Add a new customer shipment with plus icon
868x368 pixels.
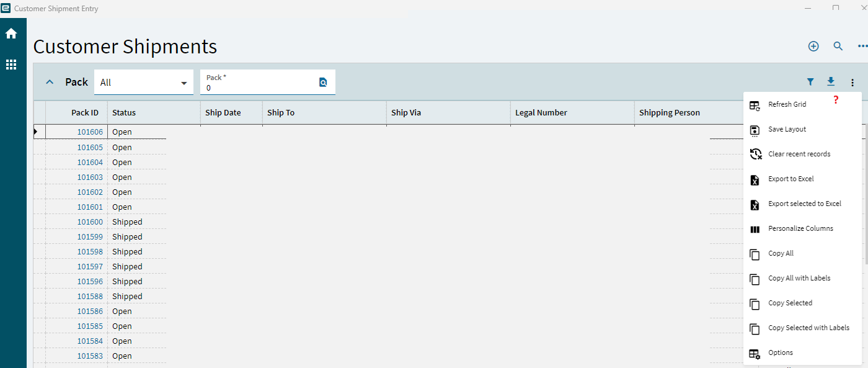[x=813, y=46]
